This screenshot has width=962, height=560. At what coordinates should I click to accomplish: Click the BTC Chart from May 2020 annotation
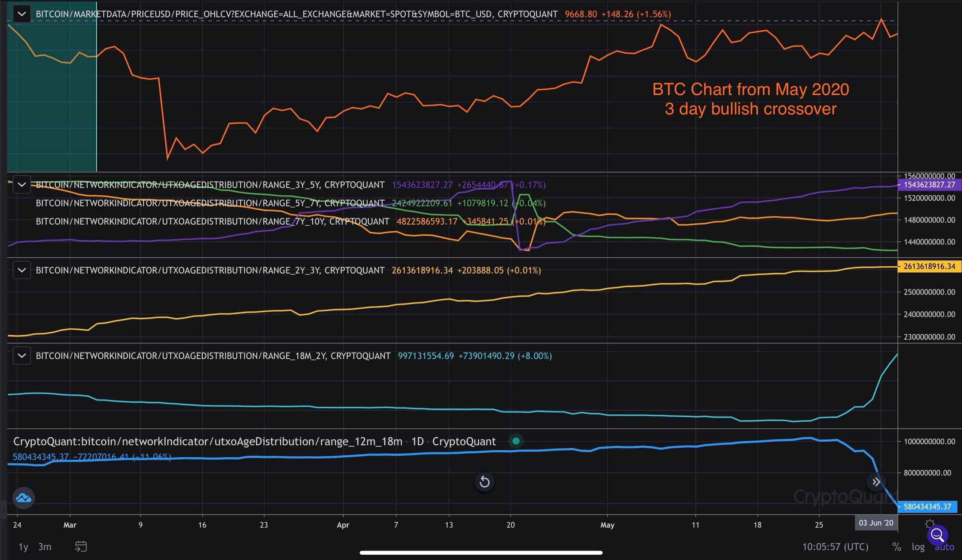pyautogui.click(x=750, y=89)
